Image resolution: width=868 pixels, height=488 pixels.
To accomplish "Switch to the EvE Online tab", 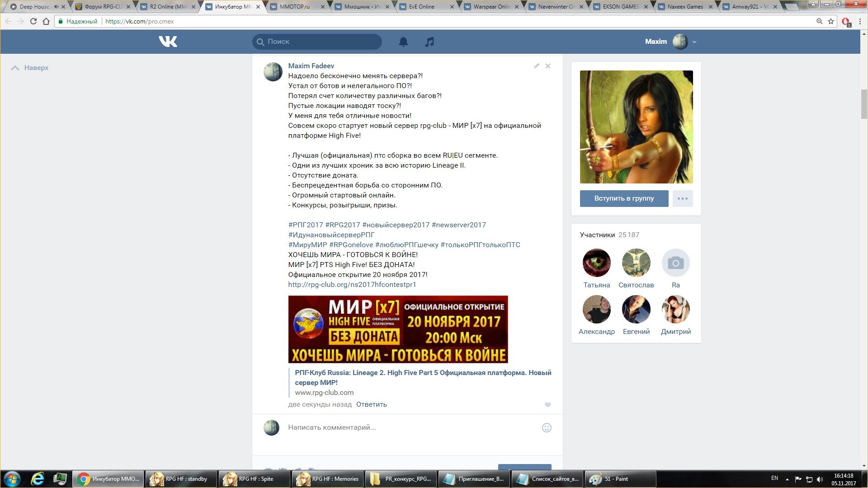I will point(421,7).
